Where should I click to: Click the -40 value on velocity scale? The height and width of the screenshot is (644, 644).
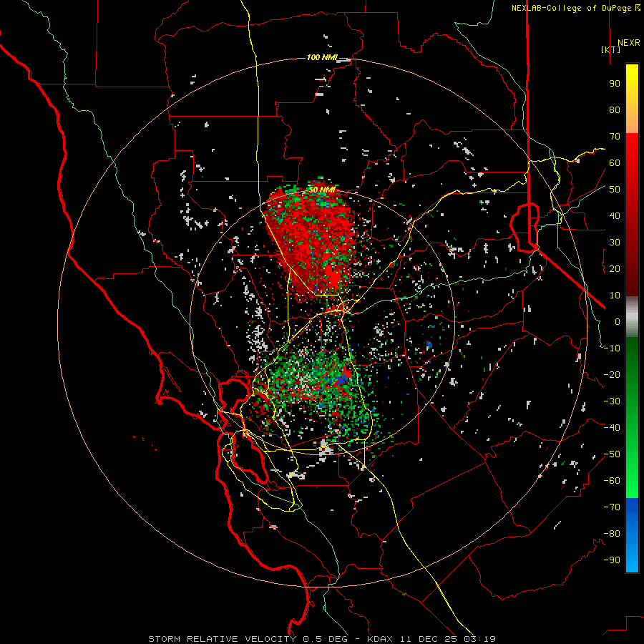pyautogui.click(x=612, y=428)
